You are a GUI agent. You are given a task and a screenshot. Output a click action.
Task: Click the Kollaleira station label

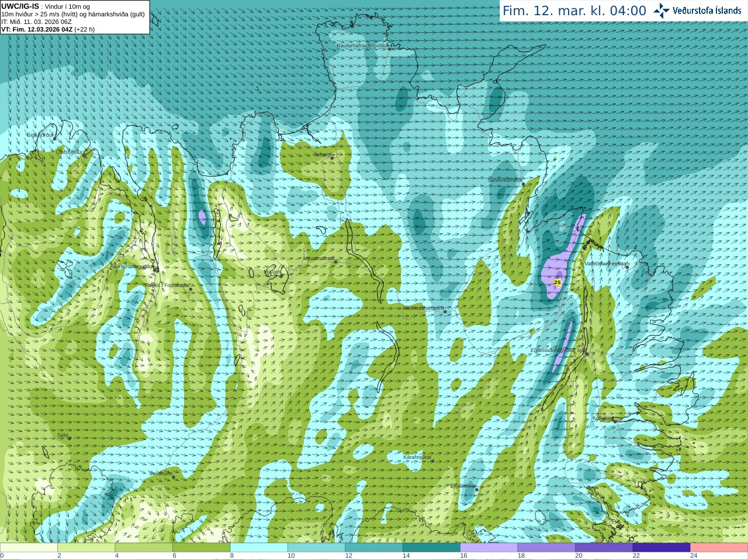pyautogui.click(x=602, y=418)
